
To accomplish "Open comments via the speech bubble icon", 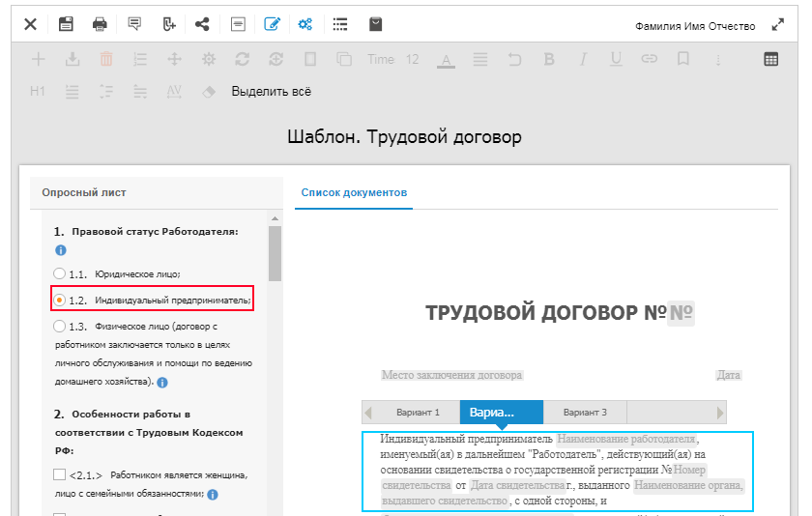I will [134, 24].
